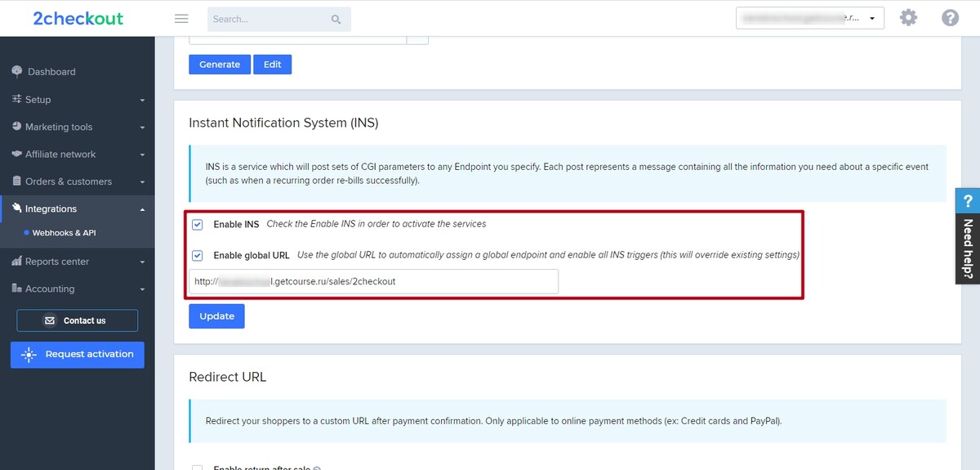Open the help question mark icon
The image size is (980, 470).
(950, 18)
